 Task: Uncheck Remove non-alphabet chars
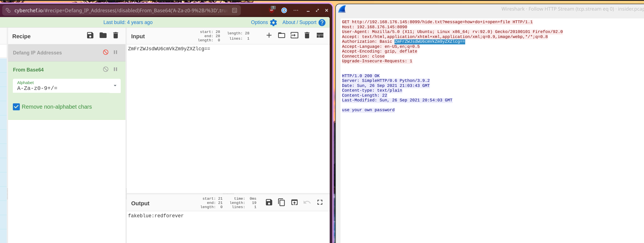[16, 107]
